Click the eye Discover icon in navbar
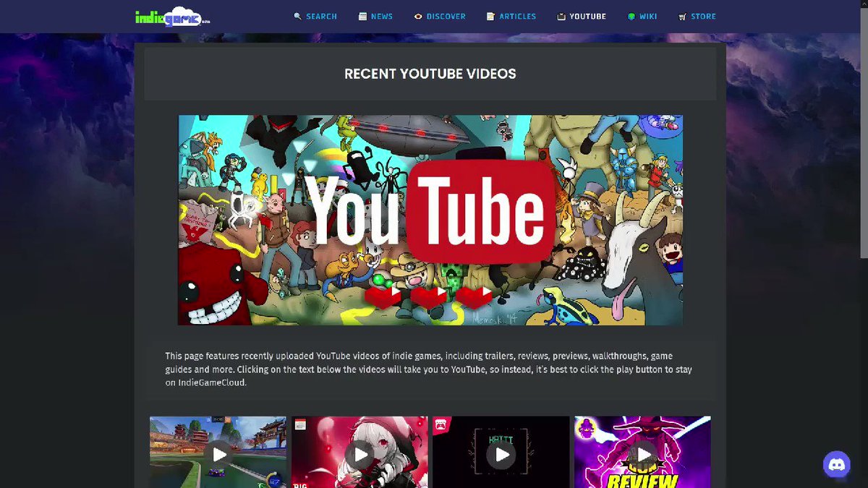 tap(417, 16)
